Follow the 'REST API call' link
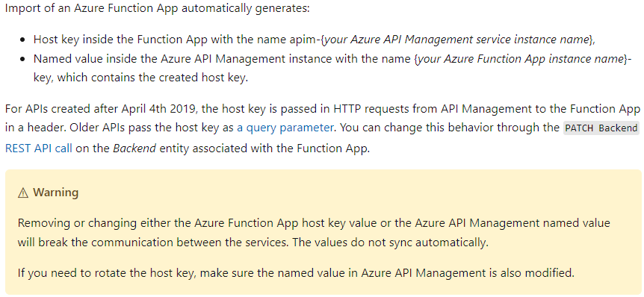 pyautogui.click(x=39, y=148)
